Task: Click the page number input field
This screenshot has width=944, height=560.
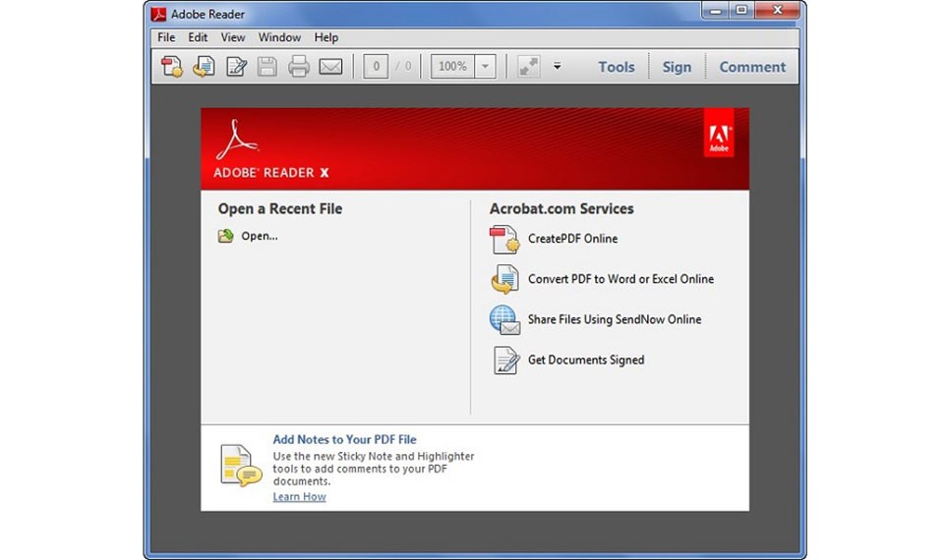Action: coord(376,66)
